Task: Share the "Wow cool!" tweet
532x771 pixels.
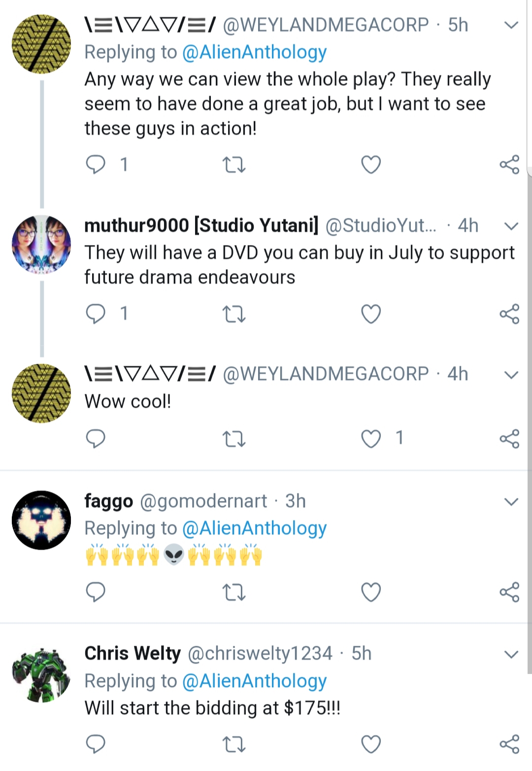Action: tap(509, 439)
